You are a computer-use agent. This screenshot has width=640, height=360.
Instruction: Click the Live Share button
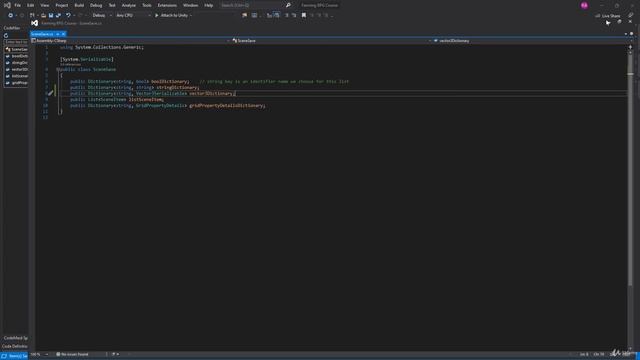coord(608,16)
